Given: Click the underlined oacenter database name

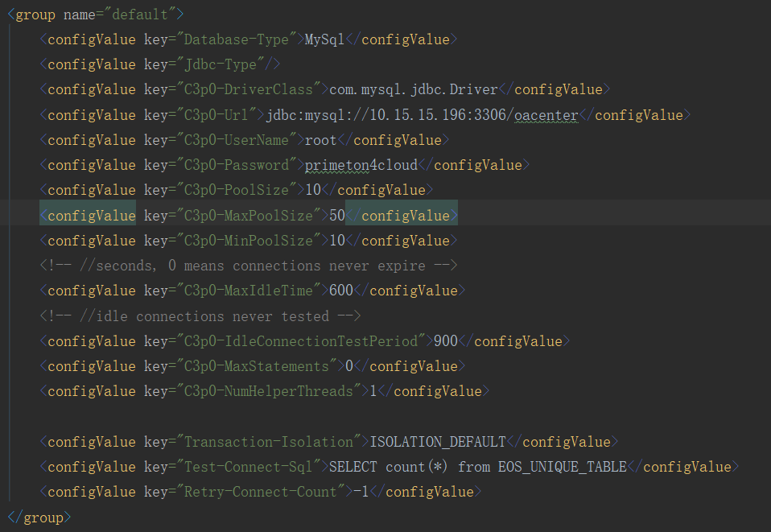Looking at the screenshot, I should (546, 115).
